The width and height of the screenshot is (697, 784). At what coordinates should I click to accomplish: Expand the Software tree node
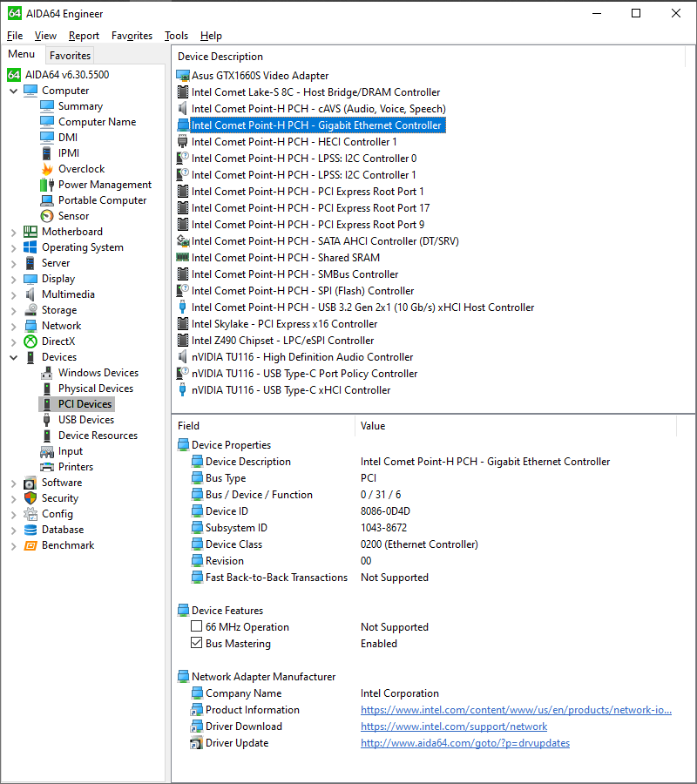click(13, 483)
